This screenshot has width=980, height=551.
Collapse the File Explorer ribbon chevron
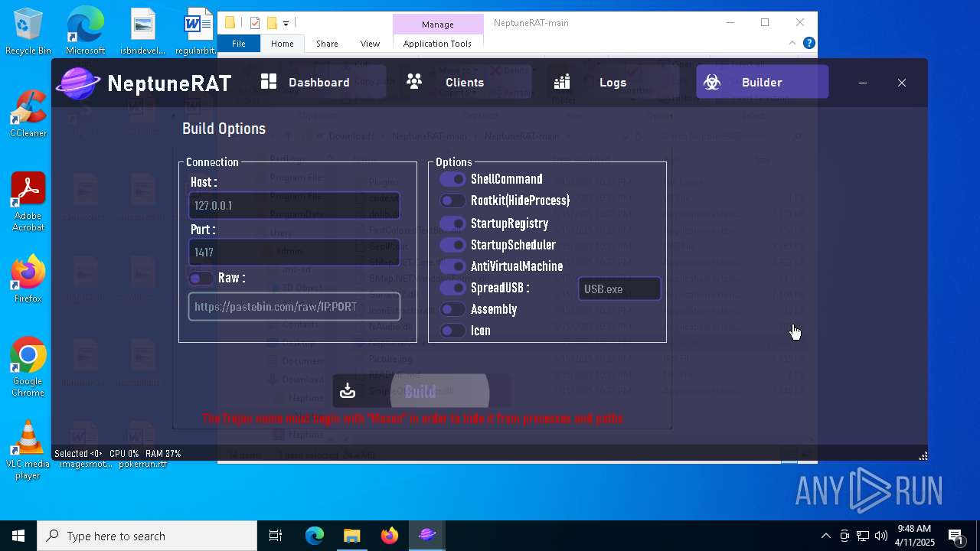point(792,43)
